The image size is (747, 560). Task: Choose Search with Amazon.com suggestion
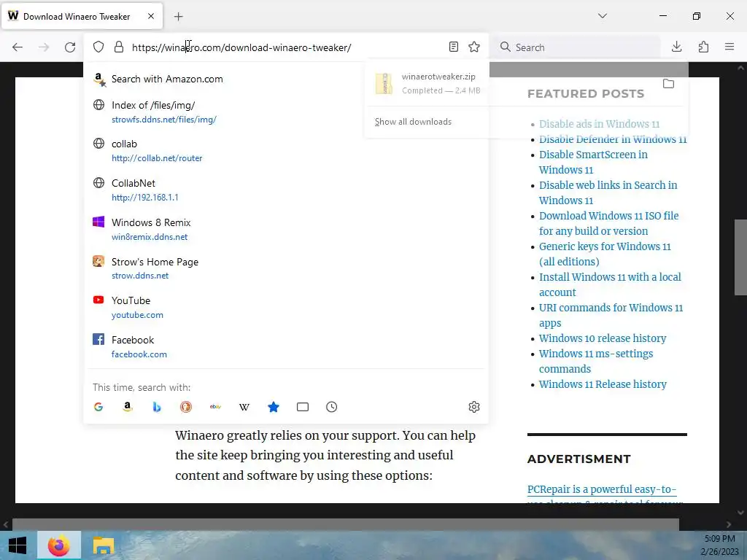[286, 79]
